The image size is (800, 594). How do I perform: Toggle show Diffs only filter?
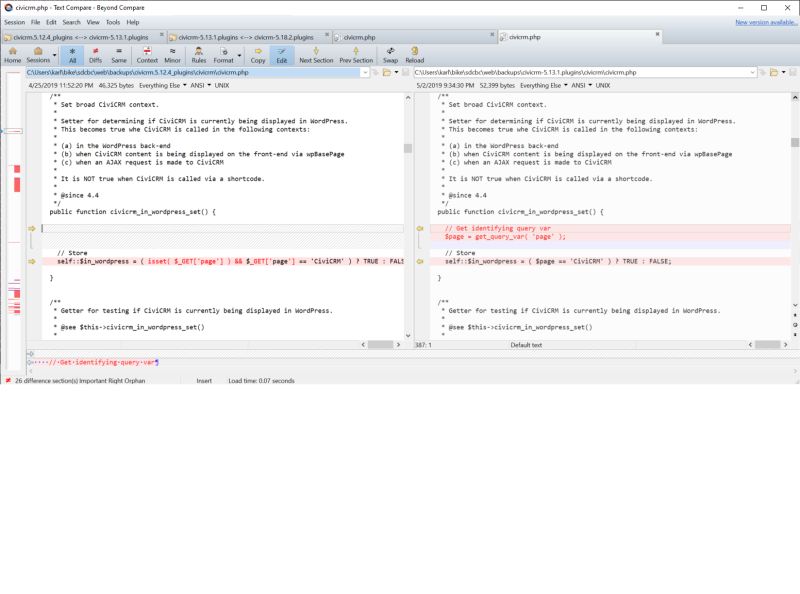pyautogui.click(x=95, y=55)
